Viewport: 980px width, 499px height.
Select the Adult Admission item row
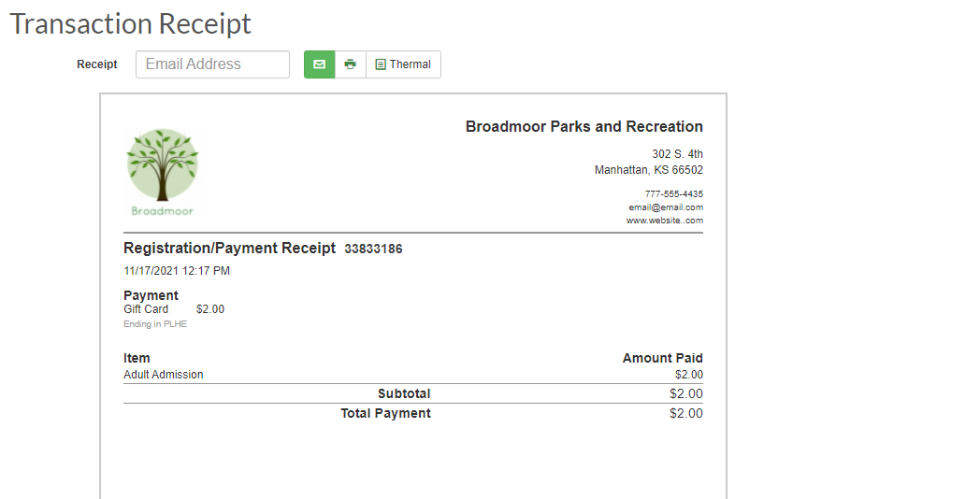(x=413, y=375)
